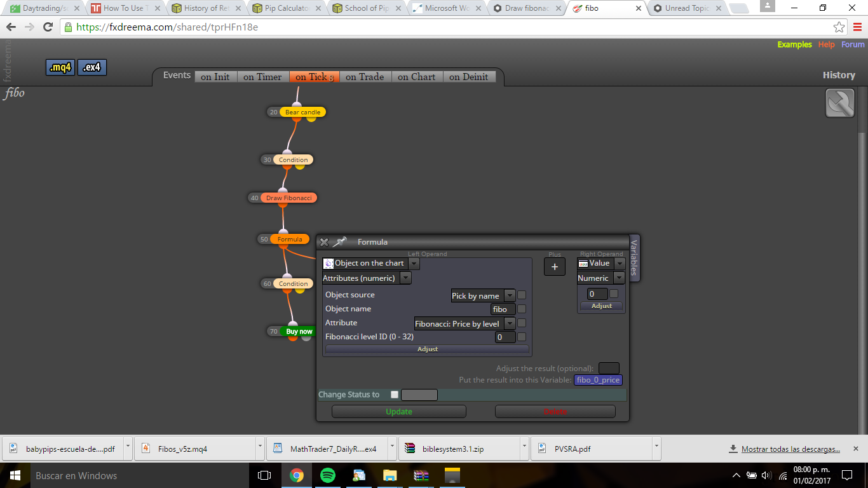Toggle the checkbox next to Object source
868x488 pixels.
click(522, 295)
